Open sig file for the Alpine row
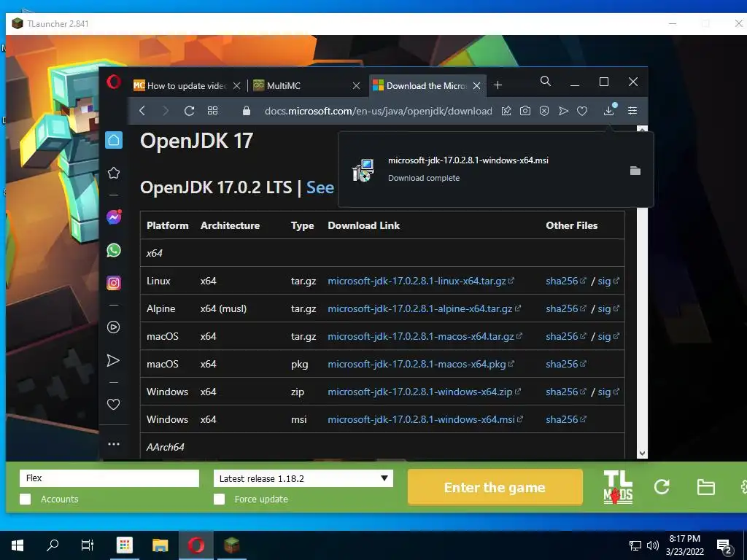Image resolution: width=747 pixels, height=560 pixels. click(x=608, y=308)
